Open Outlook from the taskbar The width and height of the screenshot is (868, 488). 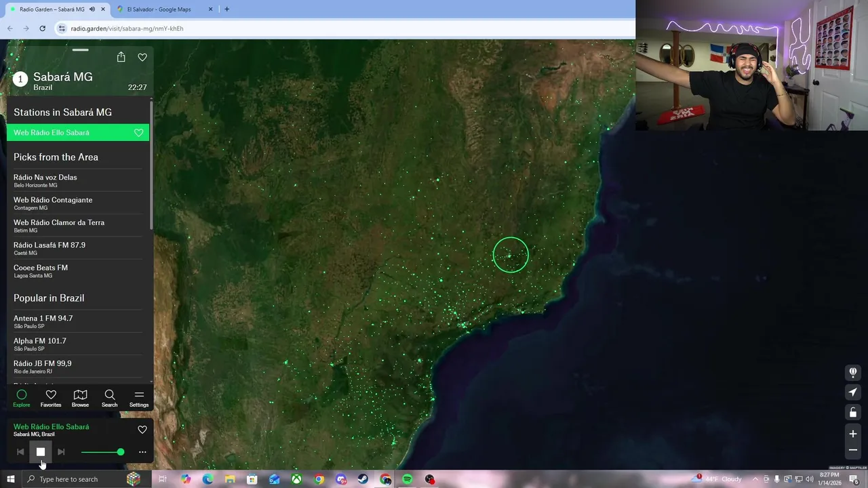click(x=274, y=479)
